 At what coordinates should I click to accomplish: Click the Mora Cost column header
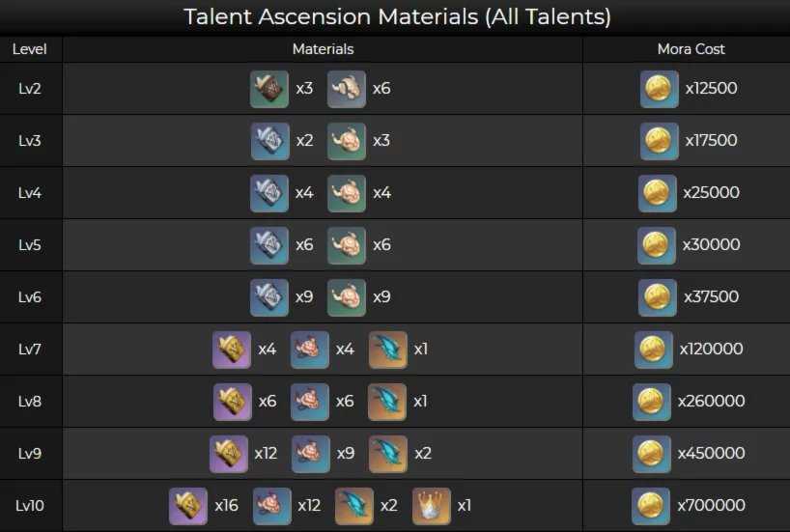pos(691,49)
